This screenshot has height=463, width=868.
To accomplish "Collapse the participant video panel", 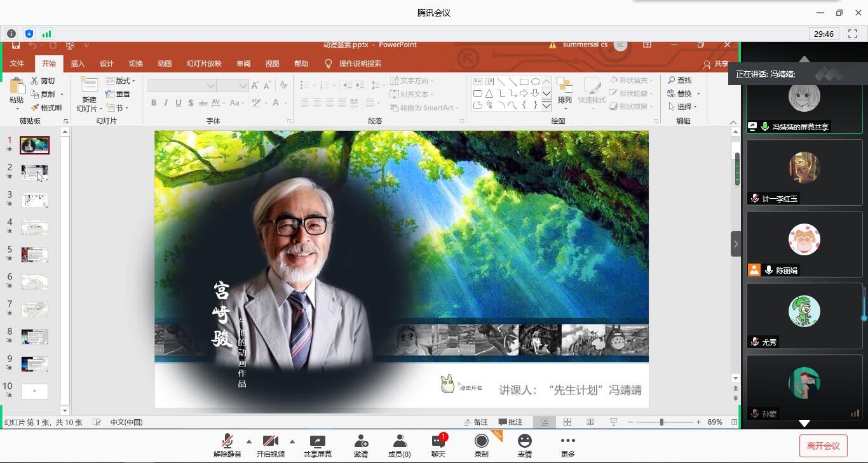I will [736, 244].
